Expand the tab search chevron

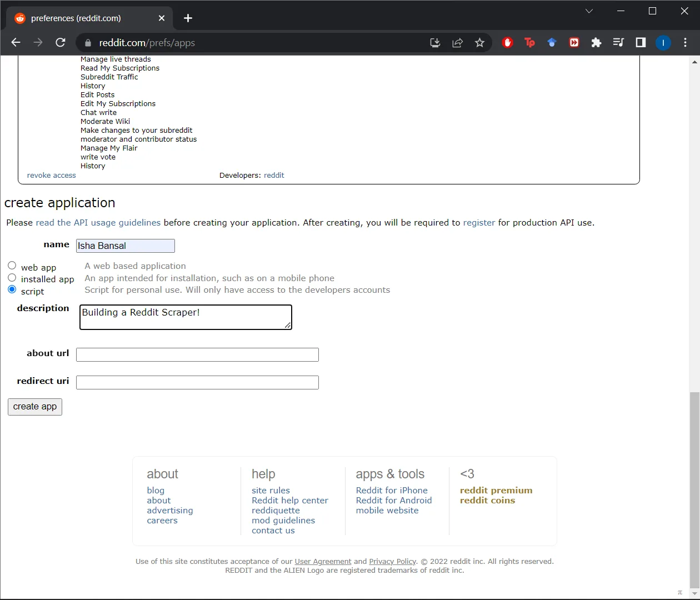click(589, 11)
